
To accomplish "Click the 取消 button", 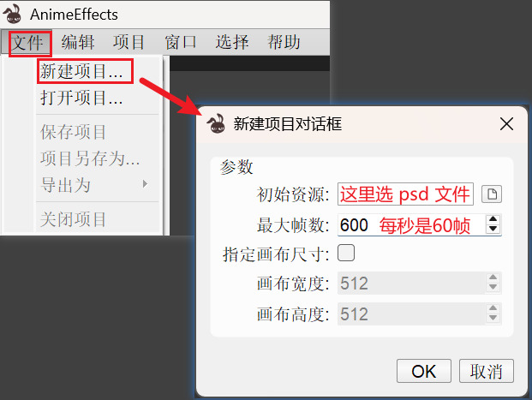I will point(487,371).
